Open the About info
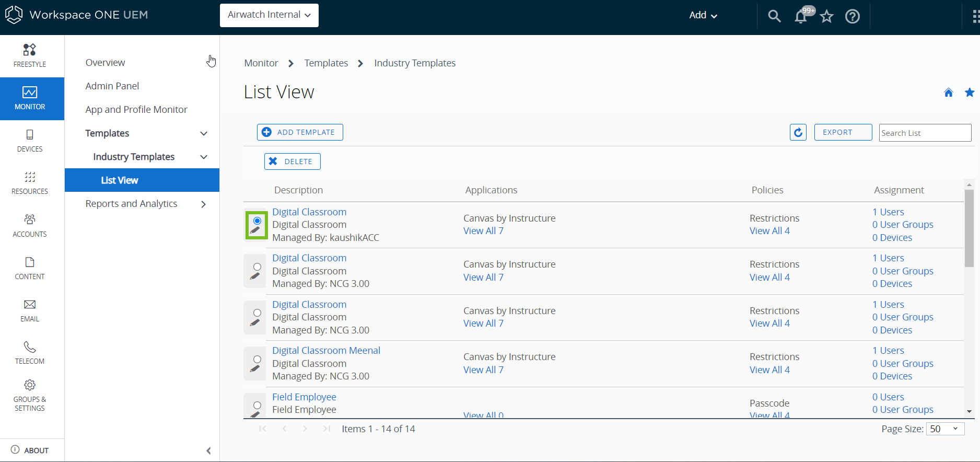Viewport: 980px width, 462px height. point(30,450)
